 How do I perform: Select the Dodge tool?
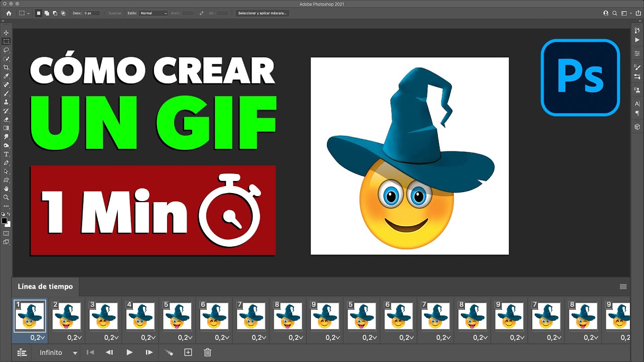point(6,145)
